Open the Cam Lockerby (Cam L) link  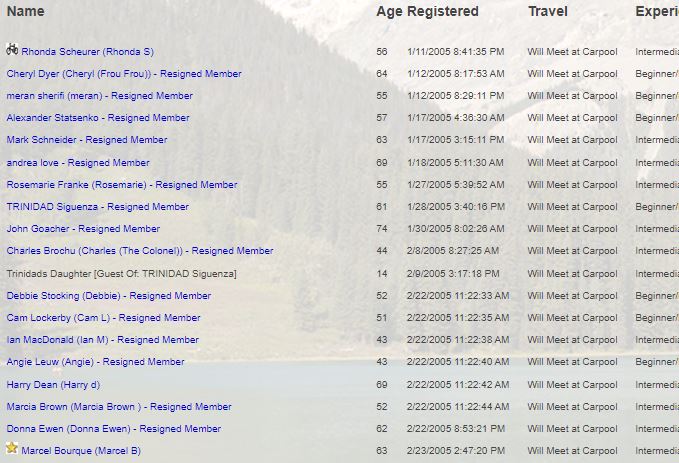103,318
